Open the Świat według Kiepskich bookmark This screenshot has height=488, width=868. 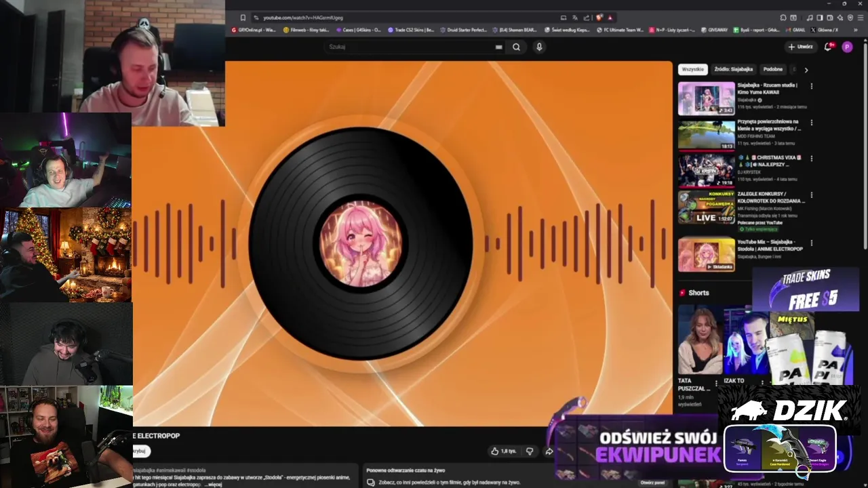click(x=567, y=30)
